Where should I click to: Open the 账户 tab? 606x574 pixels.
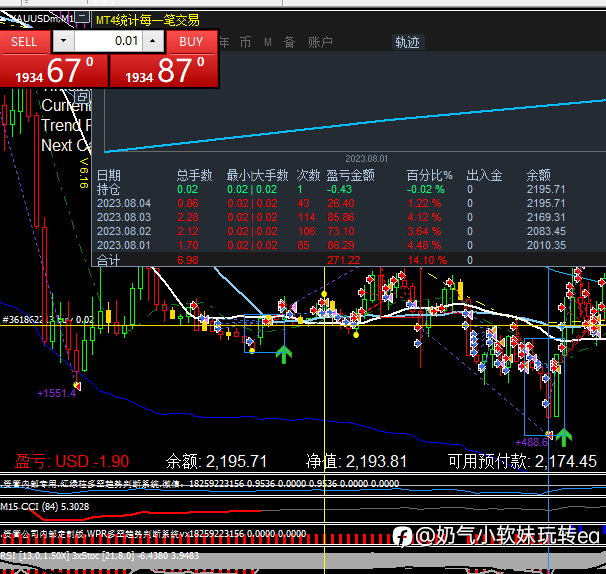pyautogui.click(x=320, y=42)
